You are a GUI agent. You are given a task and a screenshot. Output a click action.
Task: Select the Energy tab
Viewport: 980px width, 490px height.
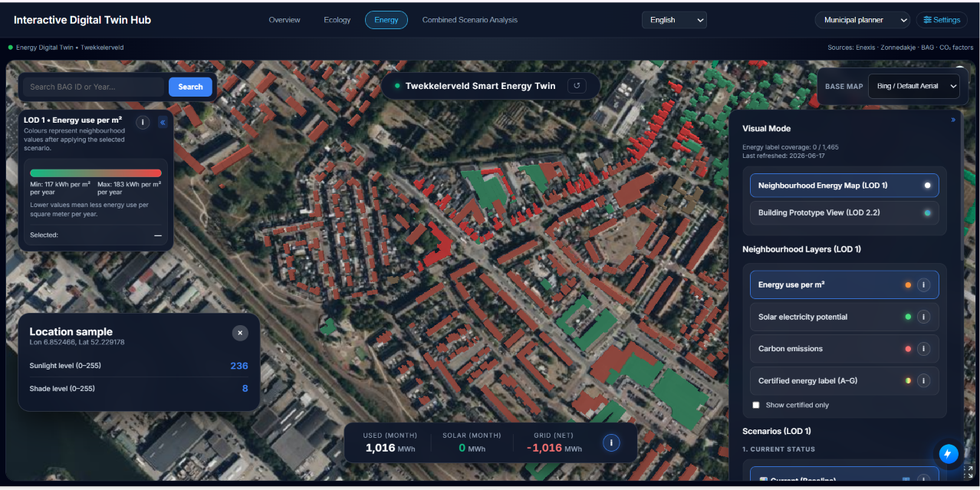pyautogui.click(x=386, y=20)
